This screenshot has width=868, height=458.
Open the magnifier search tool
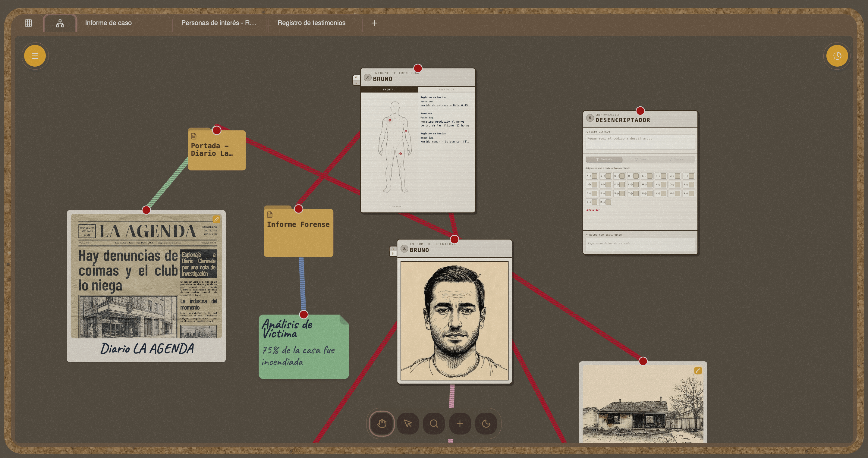click(x=434, y=423)
